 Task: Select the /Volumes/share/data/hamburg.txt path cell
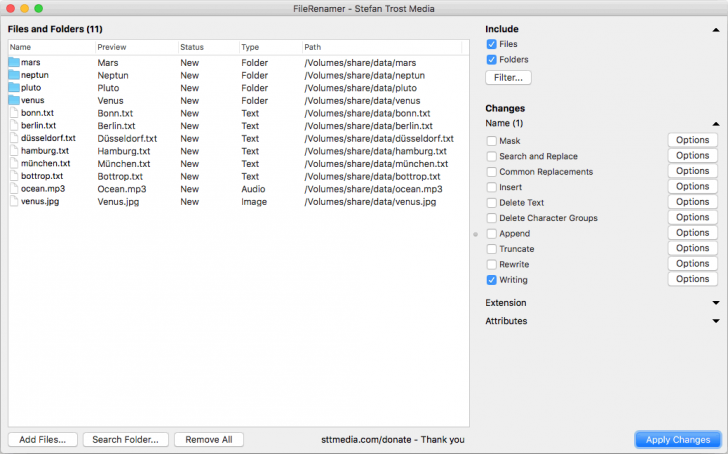[376, 151]
